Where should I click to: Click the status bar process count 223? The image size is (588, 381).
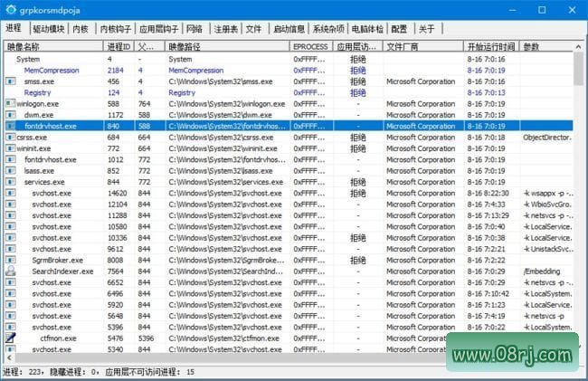coord(34,372)
